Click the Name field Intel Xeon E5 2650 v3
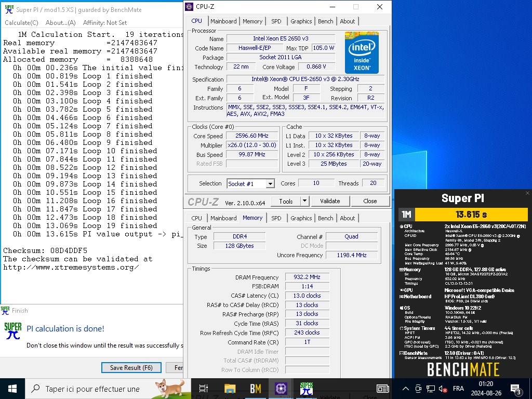 [281, 38]
